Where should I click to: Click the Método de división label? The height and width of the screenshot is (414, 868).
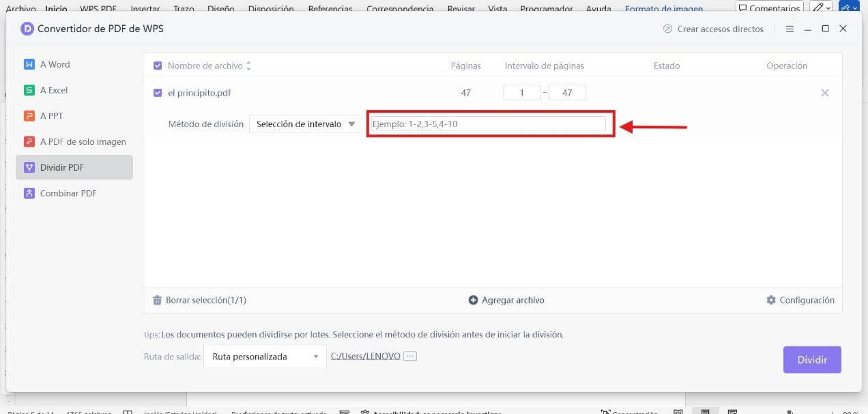click(x=205, y=124)
